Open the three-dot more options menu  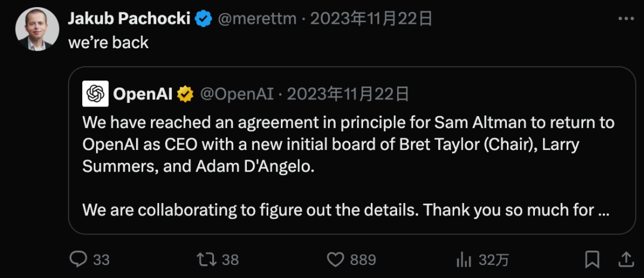(x=626, y=19)
